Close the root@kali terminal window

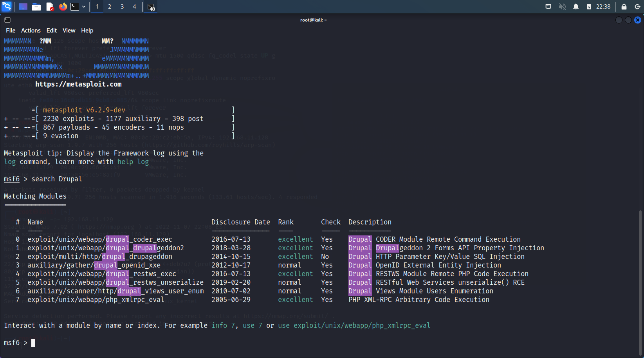[x=638, y=20]
